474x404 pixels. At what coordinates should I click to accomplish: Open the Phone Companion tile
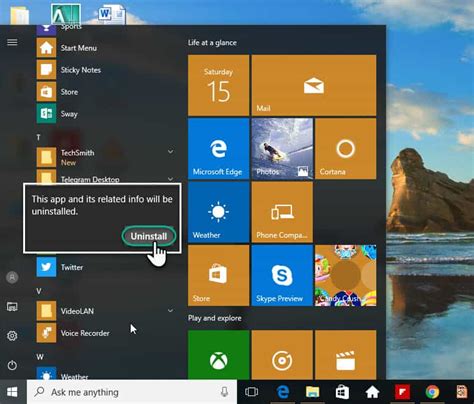(x=282, y=212)
